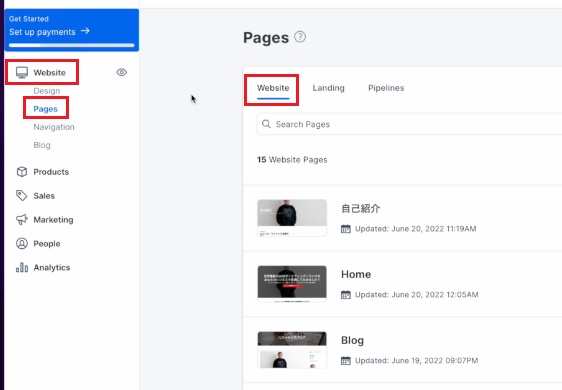The height and width of the screenshot is (390, 562).
Task: Click the Get Started progress bar
Action: click(72, 45)
